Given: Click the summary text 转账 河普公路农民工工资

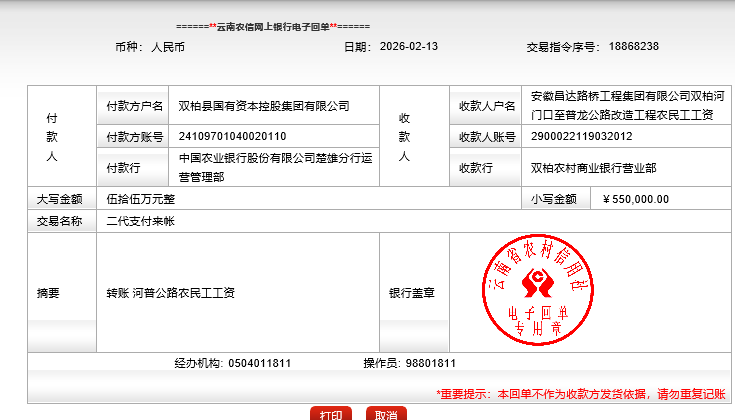Looking at the screenshot, I should (170, 293).
